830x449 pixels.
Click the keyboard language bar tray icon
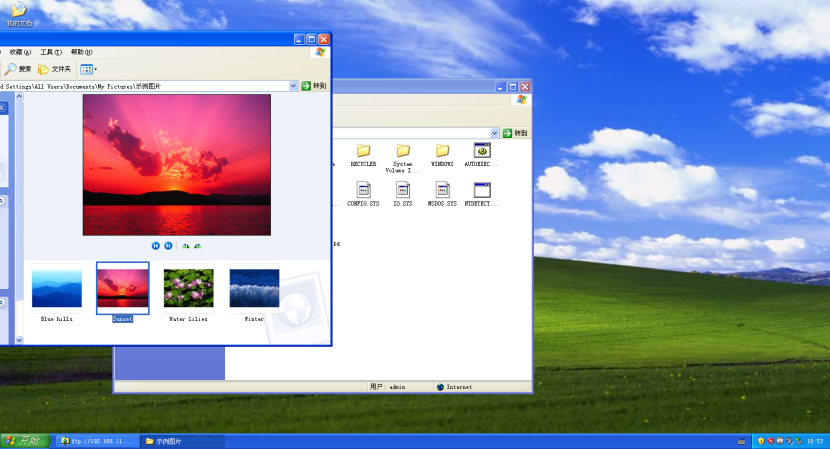(x=741, y=441)
